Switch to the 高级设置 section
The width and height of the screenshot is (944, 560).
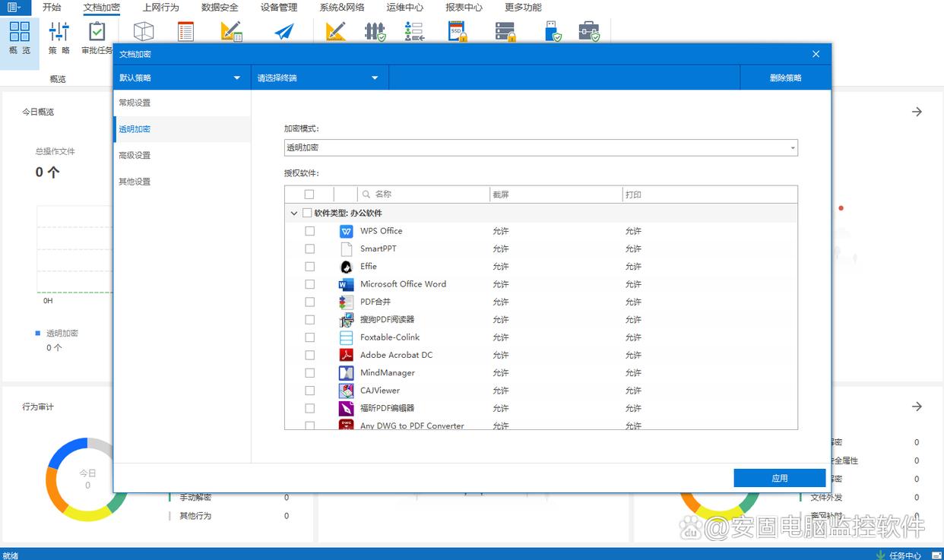coord(135,155)
